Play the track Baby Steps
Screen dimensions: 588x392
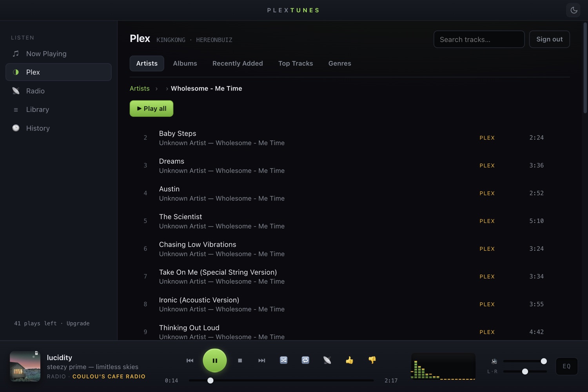349,138
